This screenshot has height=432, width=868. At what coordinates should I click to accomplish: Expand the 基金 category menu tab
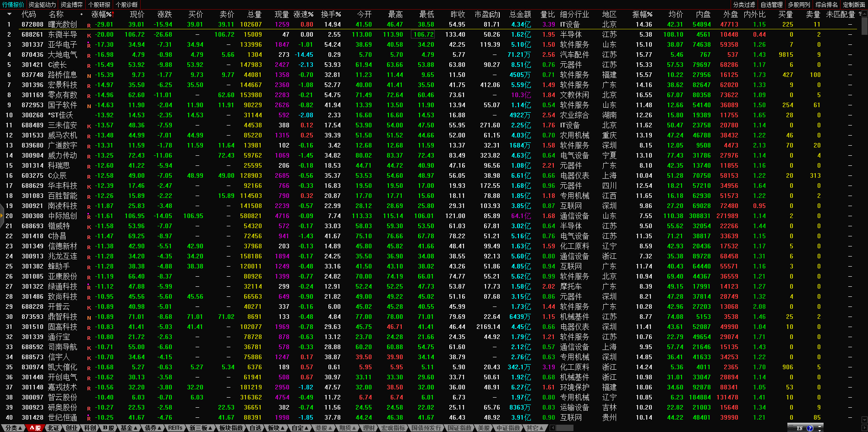click(x=129, y=428)
